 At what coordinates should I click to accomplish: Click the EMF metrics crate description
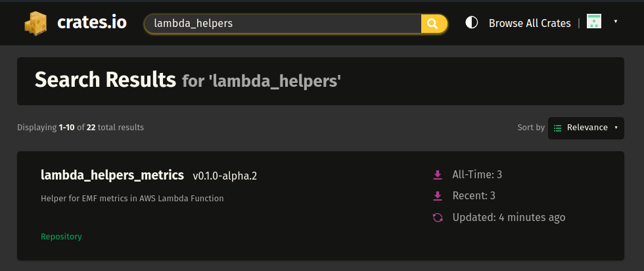(x=132, y=198)
